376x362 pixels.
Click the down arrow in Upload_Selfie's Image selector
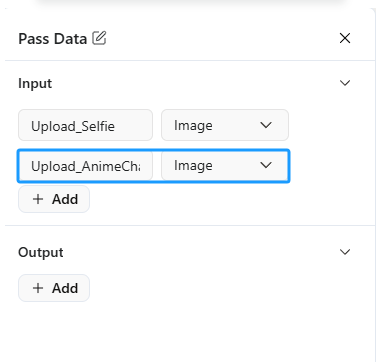pos(266,125)
